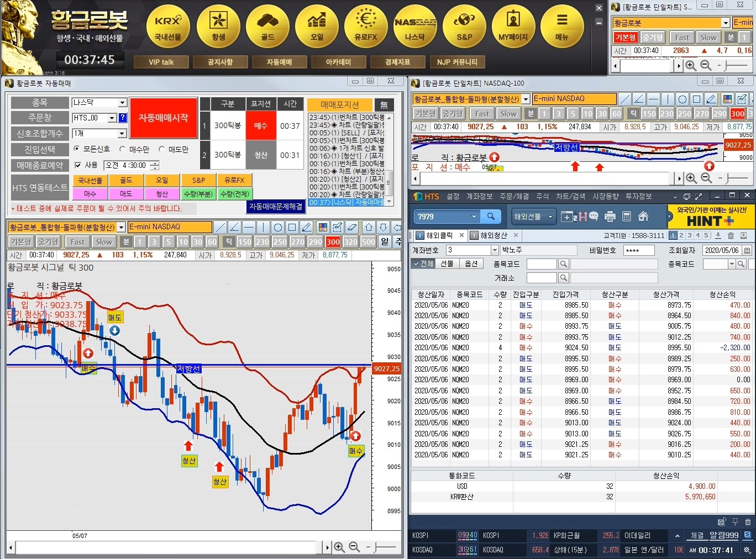
Task: Click blue question mark help beside HTS_00
Action: [123, 118]
